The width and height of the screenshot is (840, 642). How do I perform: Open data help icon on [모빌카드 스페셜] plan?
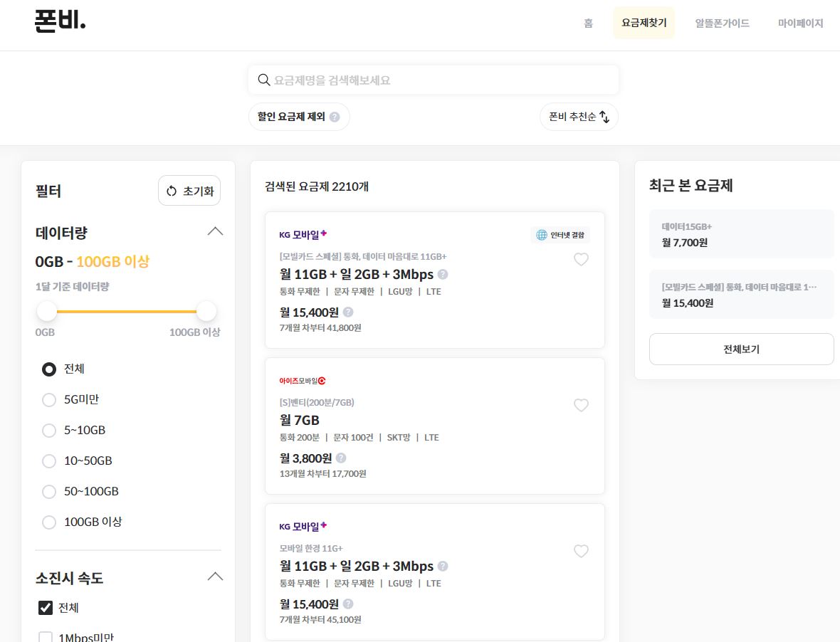443,274
